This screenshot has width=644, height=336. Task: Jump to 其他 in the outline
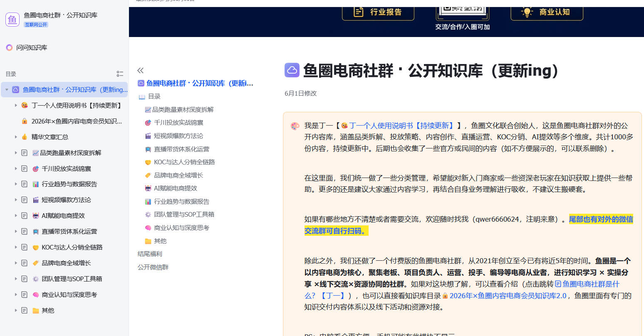(160, 241)
